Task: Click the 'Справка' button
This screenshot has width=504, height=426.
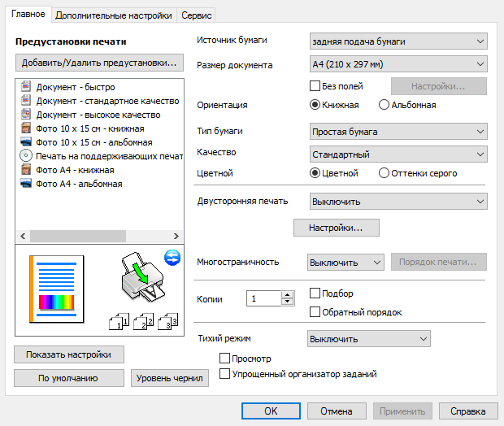Action: [468, 411]
